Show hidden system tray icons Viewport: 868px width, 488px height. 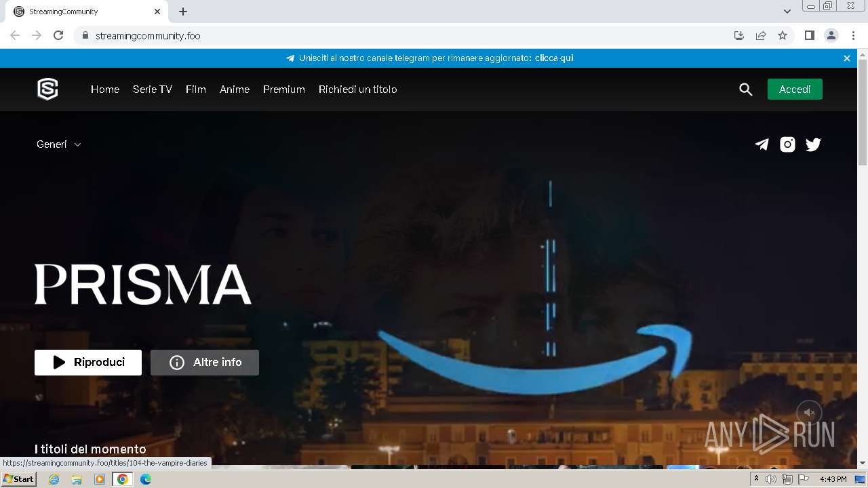coord(756,479)
